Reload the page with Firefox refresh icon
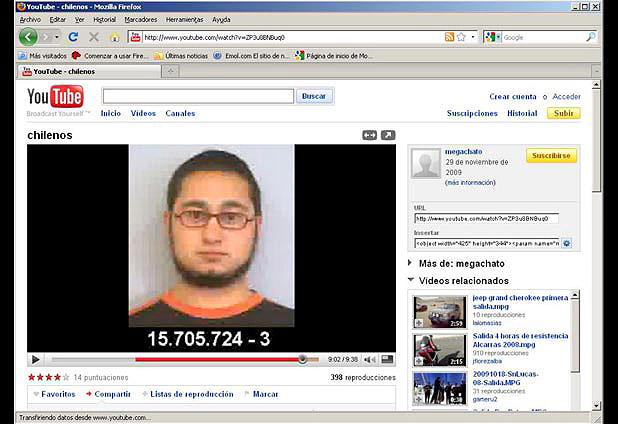 click(73, 37)
